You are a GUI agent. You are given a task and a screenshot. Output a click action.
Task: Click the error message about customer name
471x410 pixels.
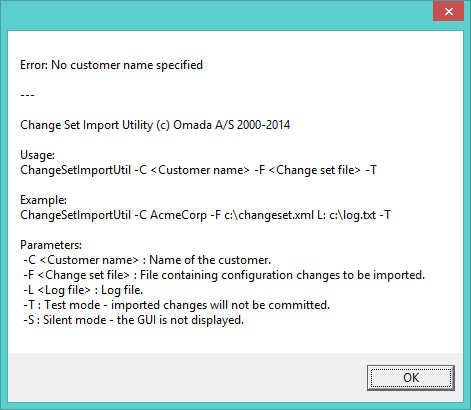[x=111, y=65]
